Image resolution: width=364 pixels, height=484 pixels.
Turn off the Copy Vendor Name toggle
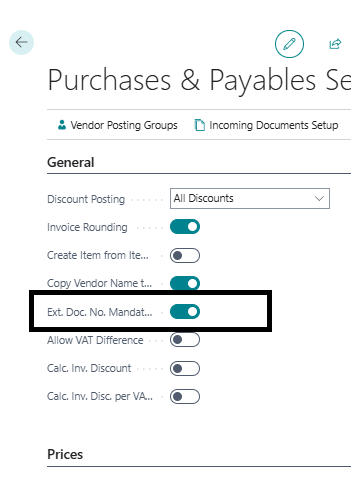pos(185,283)
